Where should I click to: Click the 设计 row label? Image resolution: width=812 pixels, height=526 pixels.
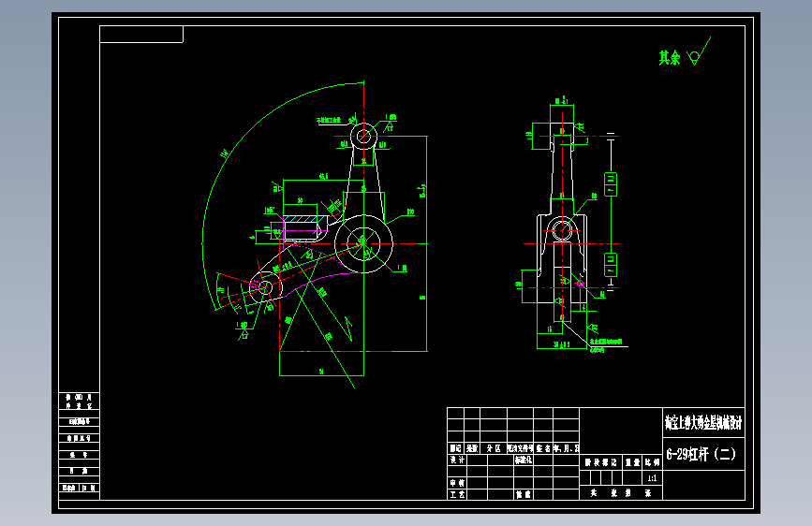tap(457, 460)
